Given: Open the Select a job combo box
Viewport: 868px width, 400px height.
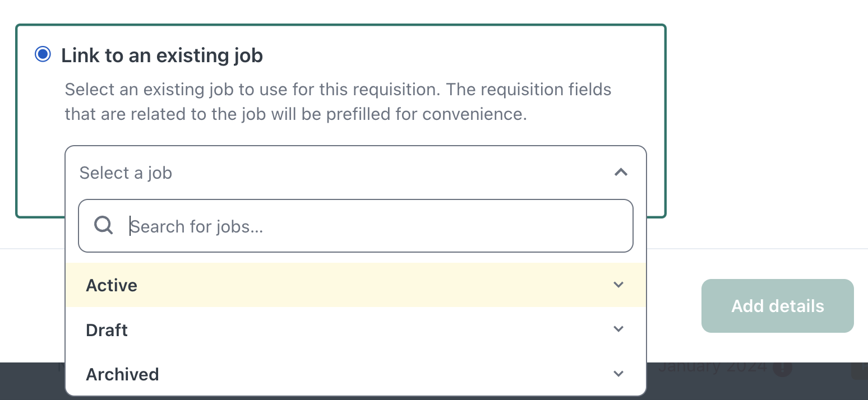Looking at the screenshot, I should (x=355, y=173).
